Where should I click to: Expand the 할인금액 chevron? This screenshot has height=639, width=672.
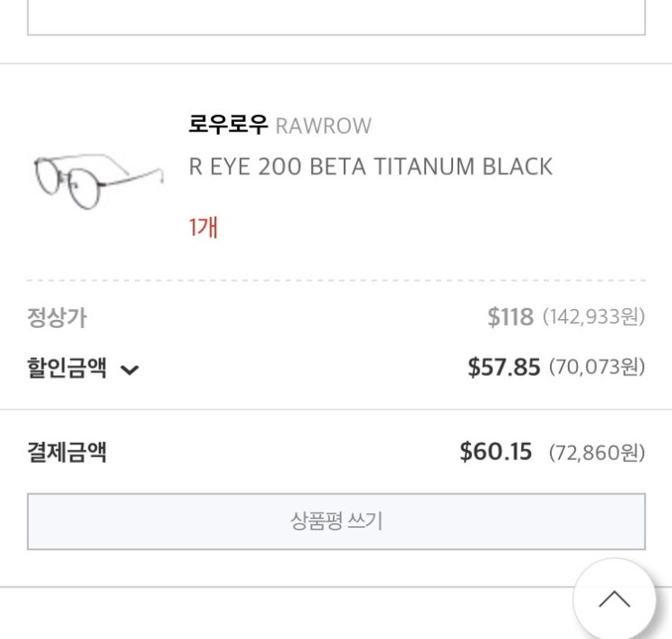(x=129, y=369)
